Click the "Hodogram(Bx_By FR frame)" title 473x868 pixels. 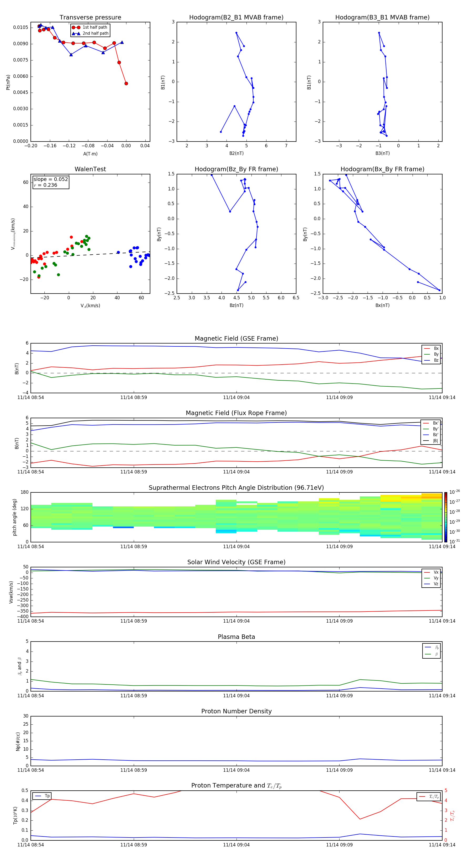pyautogui.click(x=382, y=169)
